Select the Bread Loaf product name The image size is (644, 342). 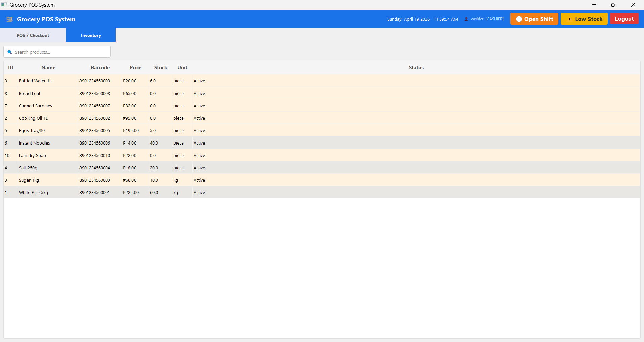click(30, 94)
